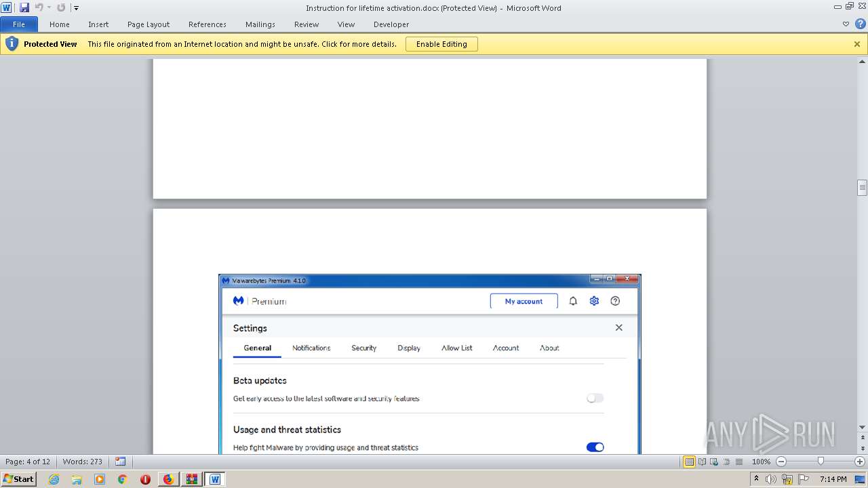
Task: Switch to Print Layout view
Action: coord(690,462)
